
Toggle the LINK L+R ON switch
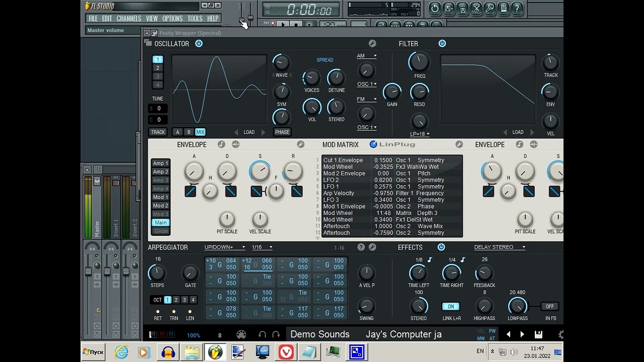point(451,306)
